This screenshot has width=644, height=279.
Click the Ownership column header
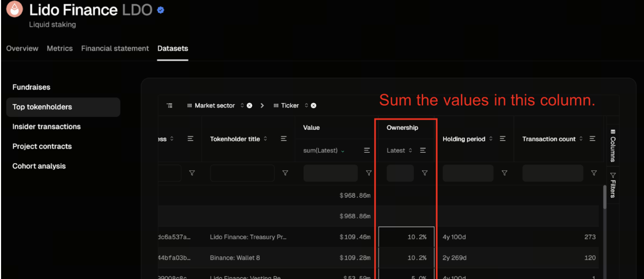coord(402,128)
